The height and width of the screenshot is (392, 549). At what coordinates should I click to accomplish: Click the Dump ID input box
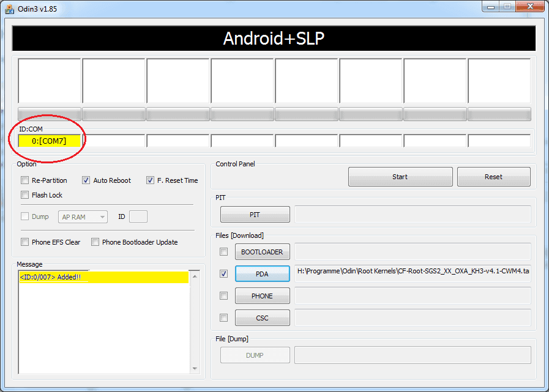[138, 216]
